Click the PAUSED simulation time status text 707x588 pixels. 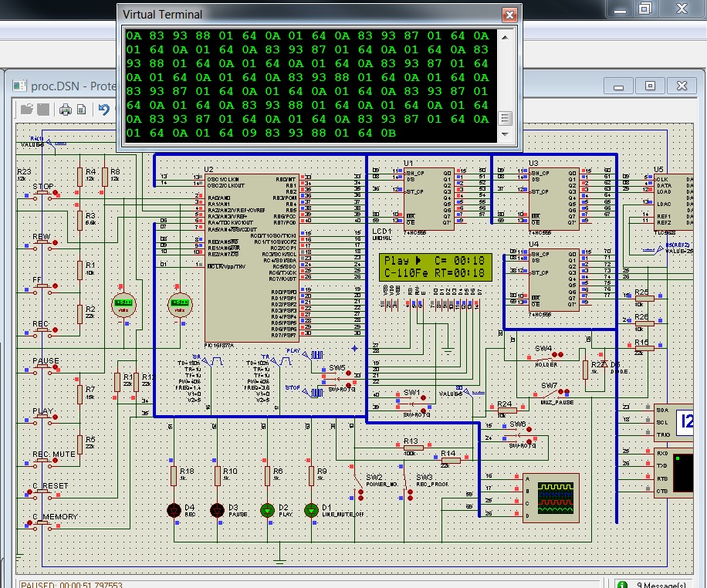[x=72, y=584]
